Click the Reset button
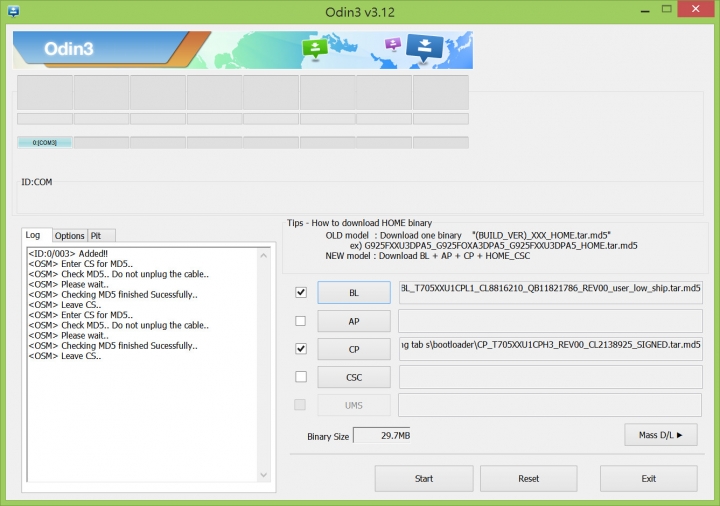This screenshot has width=720, height=506. tap(529, 478)
